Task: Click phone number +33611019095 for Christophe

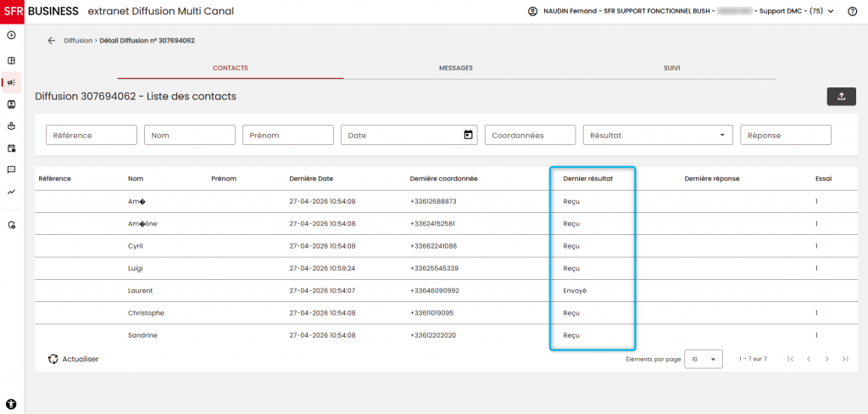Action: tap(431, 313)
